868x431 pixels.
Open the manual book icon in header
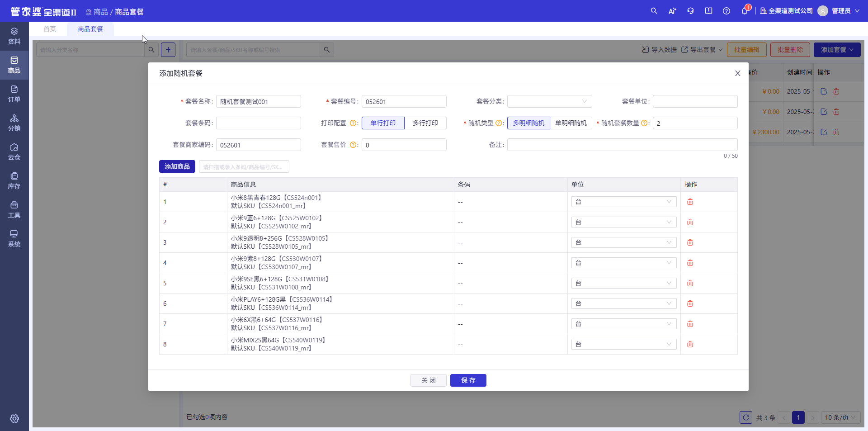pos(708,11)
